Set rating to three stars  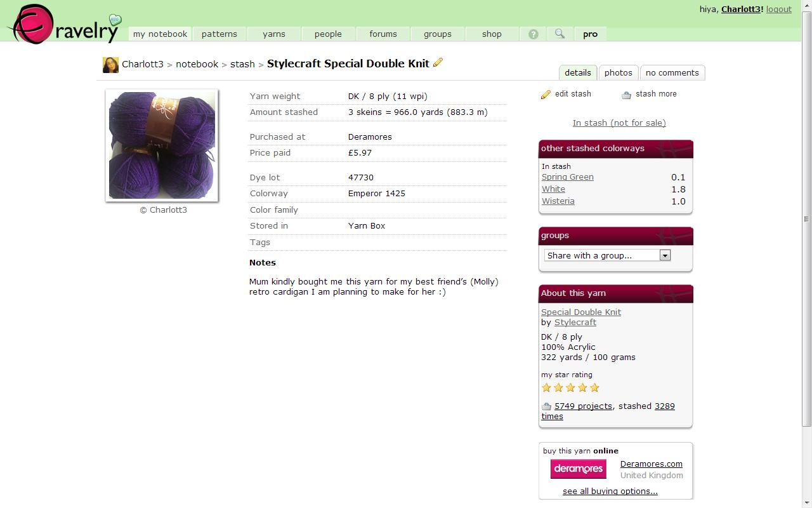[570, 387]
